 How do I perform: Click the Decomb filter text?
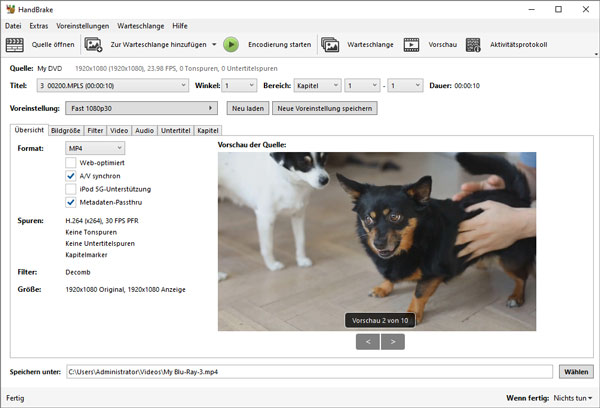pyautogui.click(x=78, y=272)
